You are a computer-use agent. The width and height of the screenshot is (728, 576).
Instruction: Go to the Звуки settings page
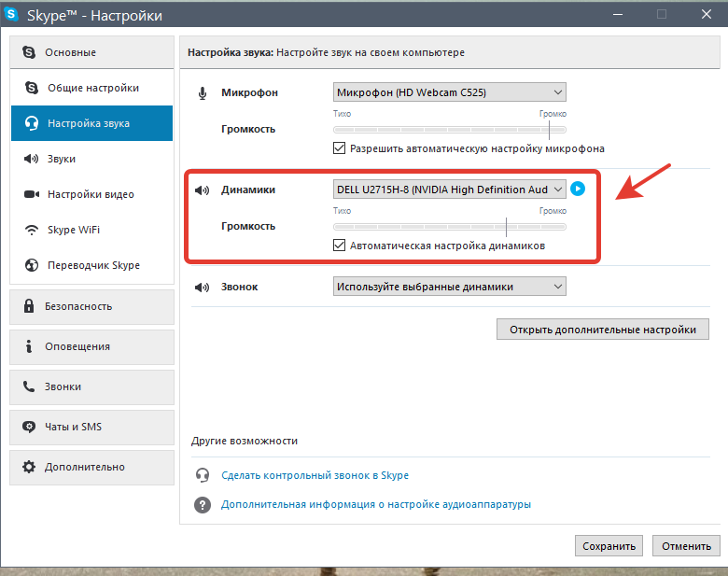click(91, 159)
